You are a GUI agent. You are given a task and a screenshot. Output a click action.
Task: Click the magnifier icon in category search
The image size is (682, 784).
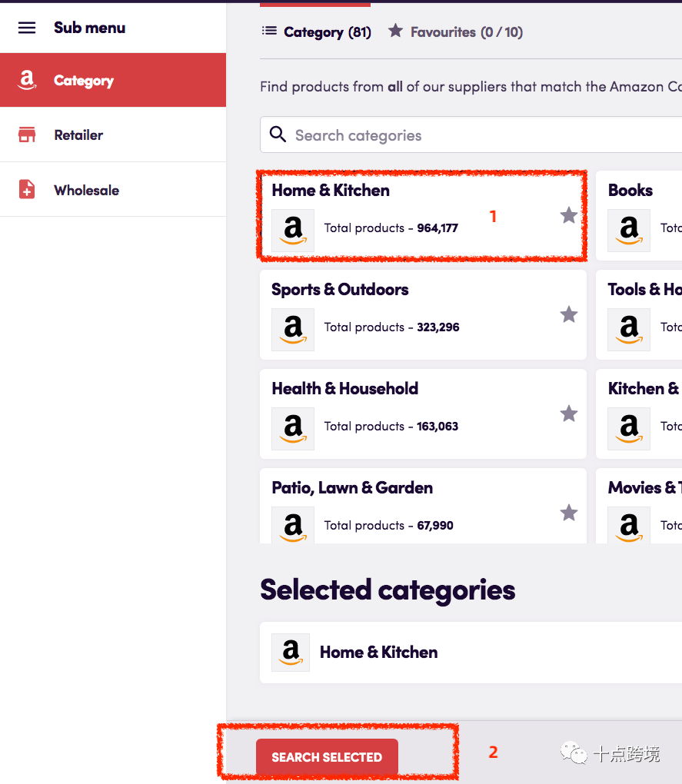coord(278,135)
